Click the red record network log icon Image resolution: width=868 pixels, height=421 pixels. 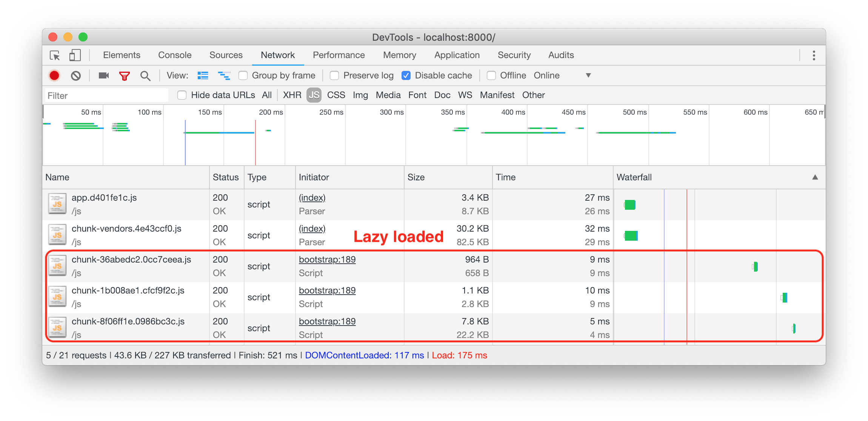click(x=54, y=75)
